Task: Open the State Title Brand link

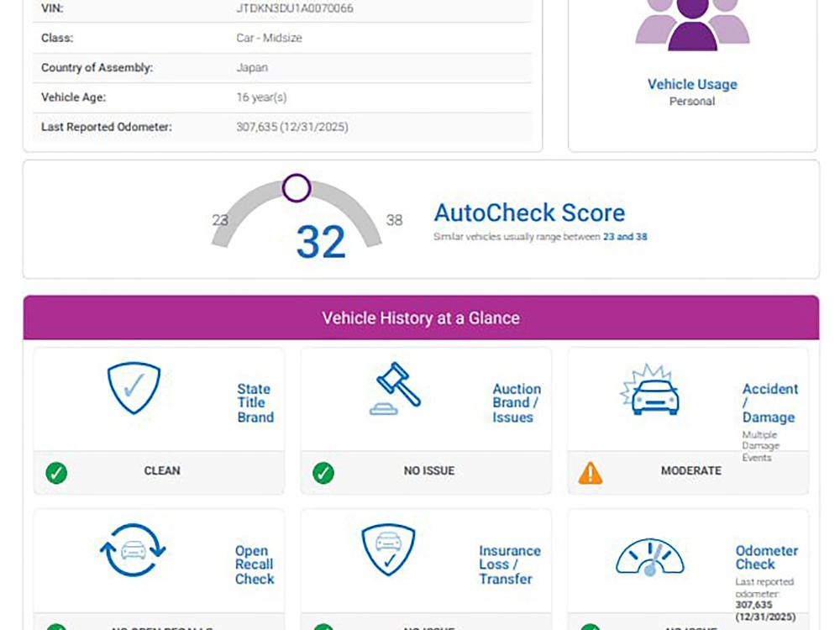Action: click(255, 402)
